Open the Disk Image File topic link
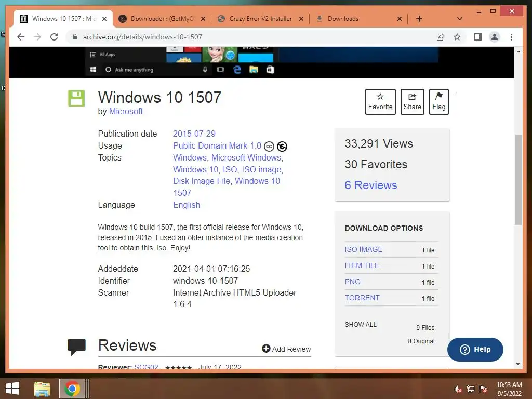This screenshot has width=532, height=399. (202, 181)
